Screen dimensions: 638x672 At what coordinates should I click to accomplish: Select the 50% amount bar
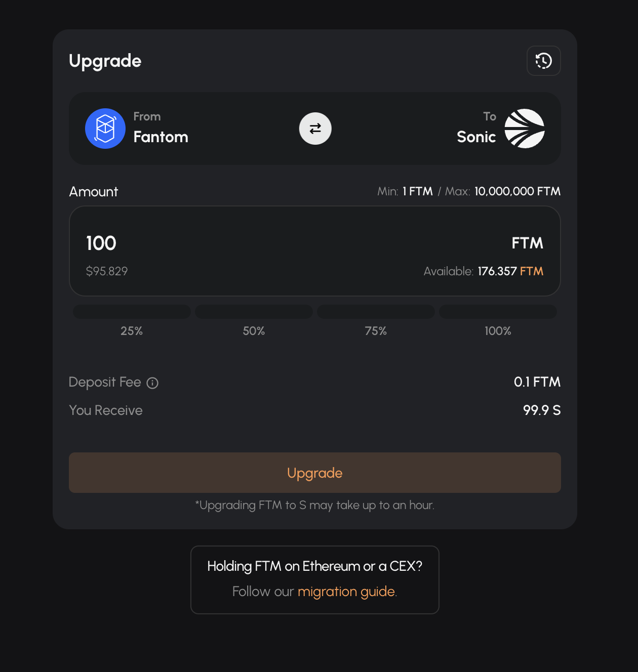click(x=254, y=312)
